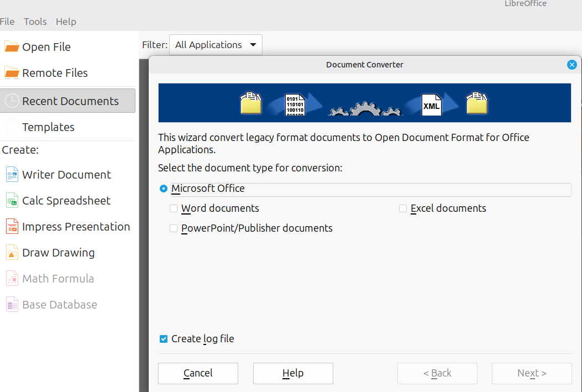
Task: Select the Microsoft Office radio button
Action: point(163,189)
